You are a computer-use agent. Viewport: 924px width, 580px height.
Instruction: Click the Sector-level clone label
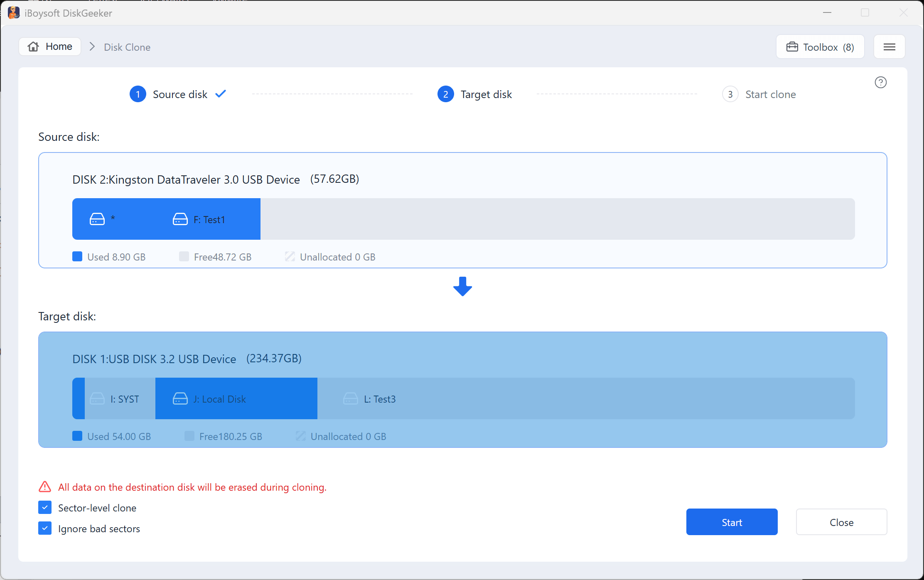tap(97, 508)
